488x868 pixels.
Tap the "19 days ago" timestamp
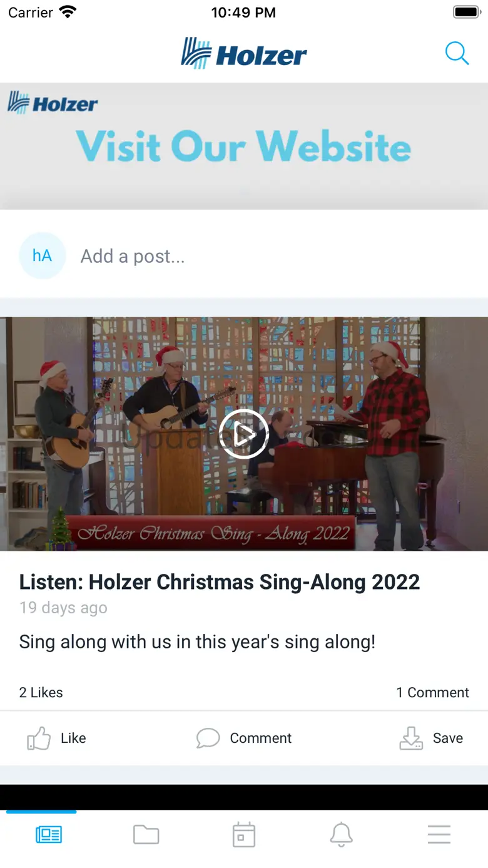[63, 608]
